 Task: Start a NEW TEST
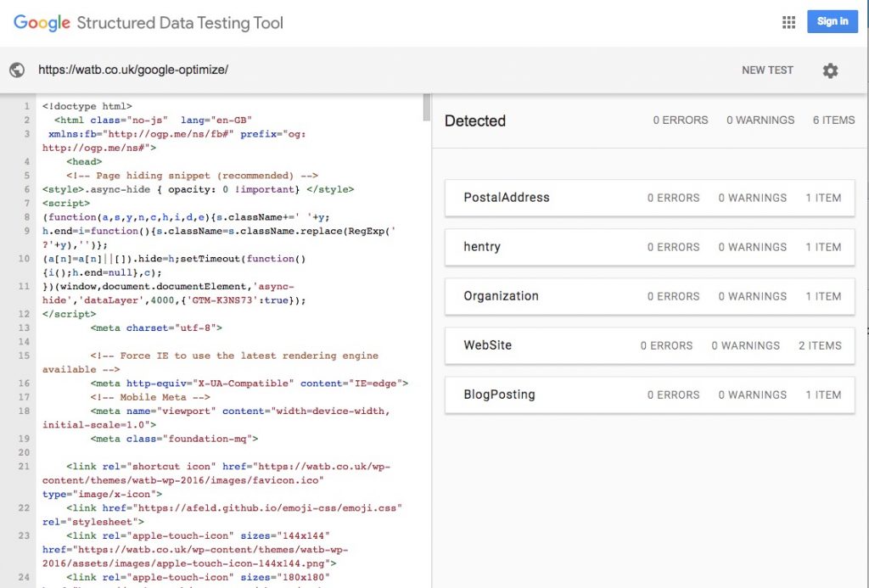click(x=767, y=70)
